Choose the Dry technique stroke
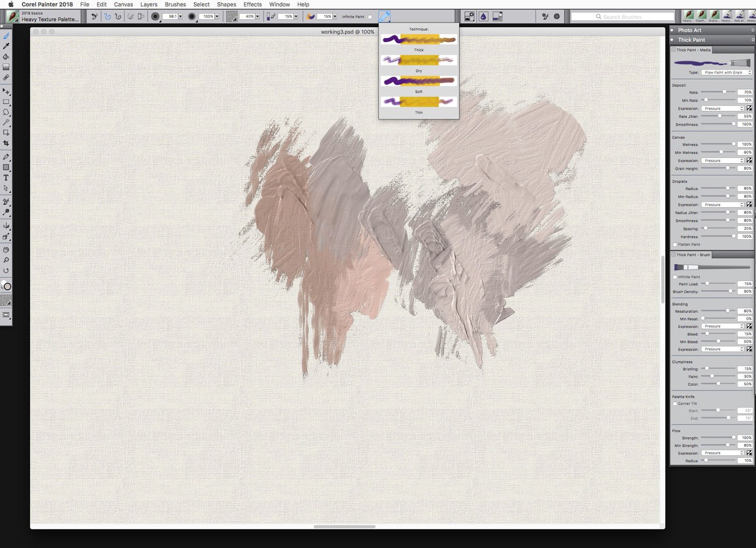756x548 pixels. click(419, 60)
